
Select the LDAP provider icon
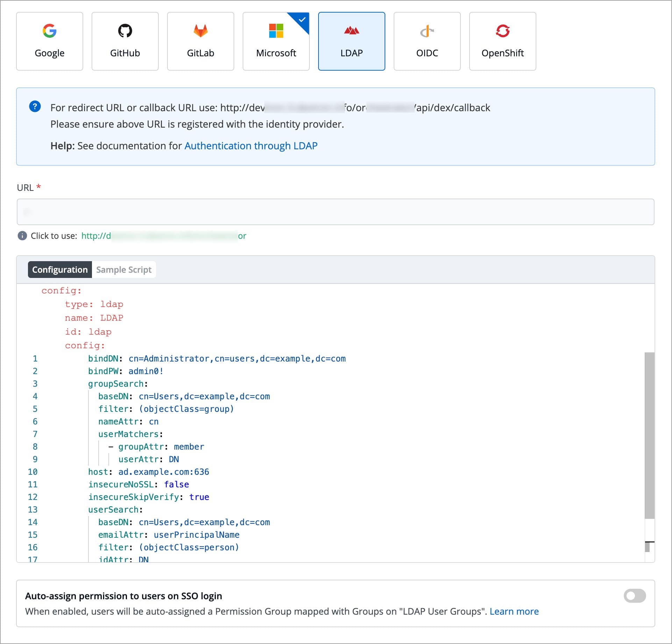click(x=351, y=31)
